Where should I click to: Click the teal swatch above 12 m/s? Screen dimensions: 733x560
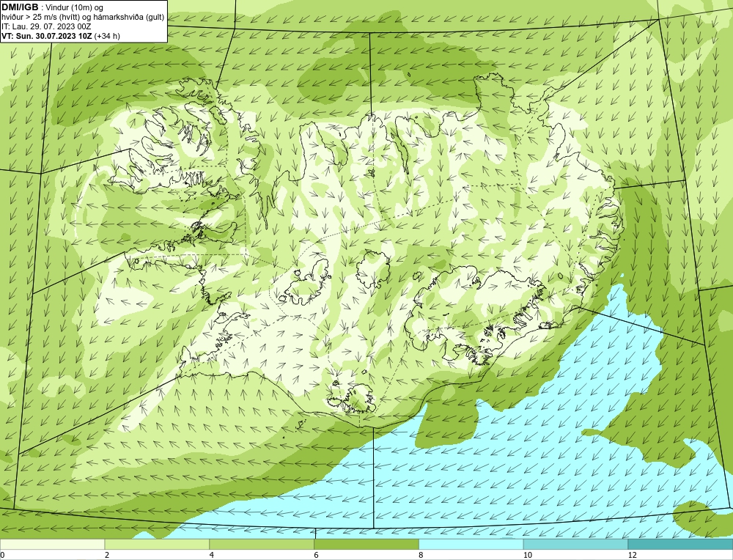[681, 544]
